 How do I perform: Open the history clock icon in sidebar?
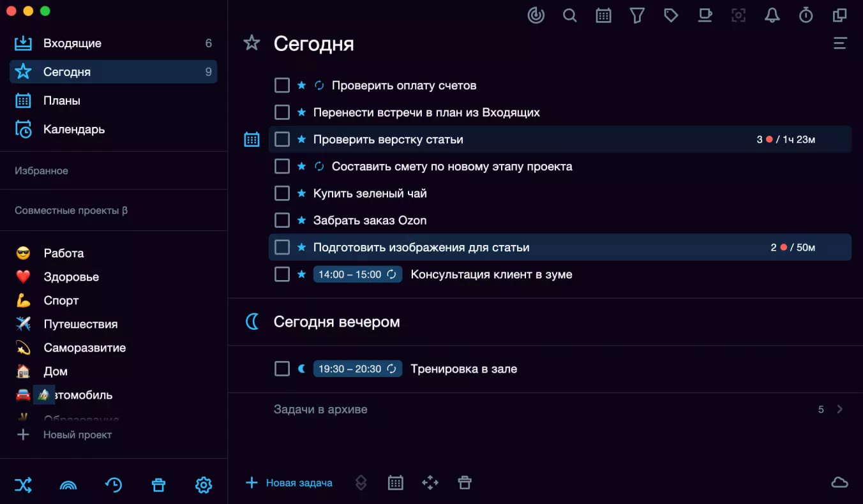click(114, 485)
